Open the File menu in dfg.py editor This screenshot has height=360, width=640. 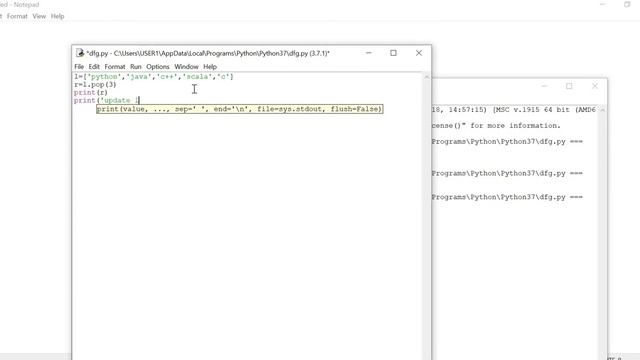(79, 67)
